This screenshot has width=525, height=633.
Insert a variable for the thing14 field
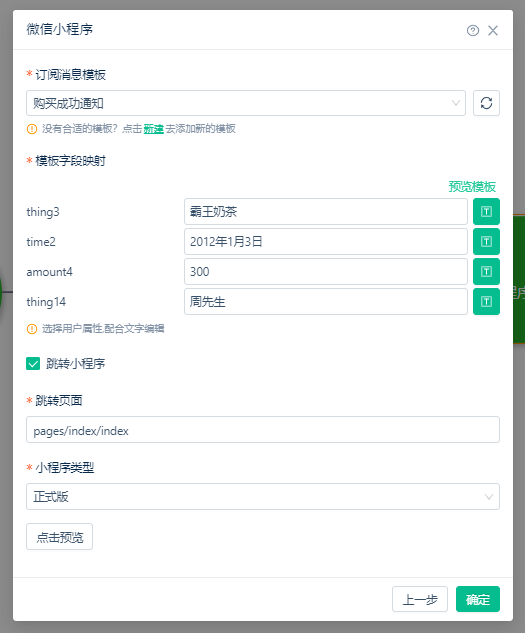[486, 302]
